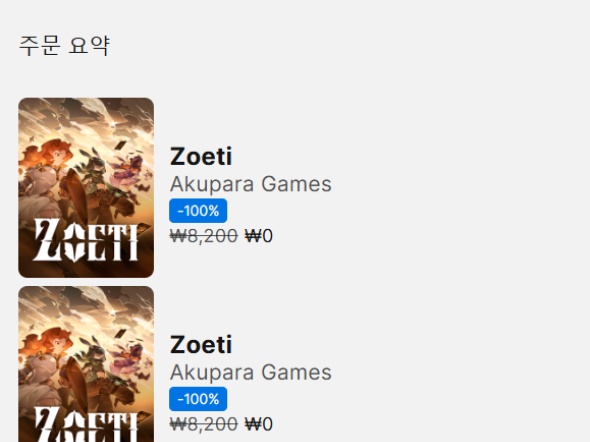
Task: Open the second Zoeti cover art thumbnail
Action: tap(86, 364)
